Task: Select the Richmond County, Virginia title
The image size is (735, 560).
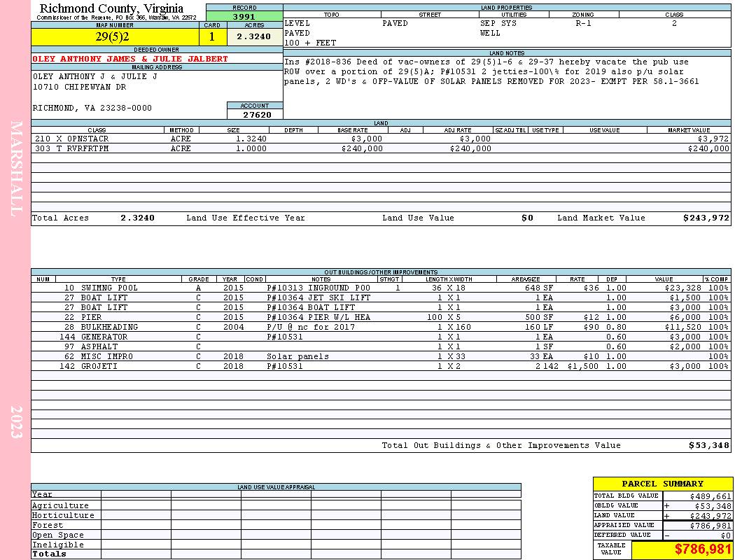Action: pos(111,8)
